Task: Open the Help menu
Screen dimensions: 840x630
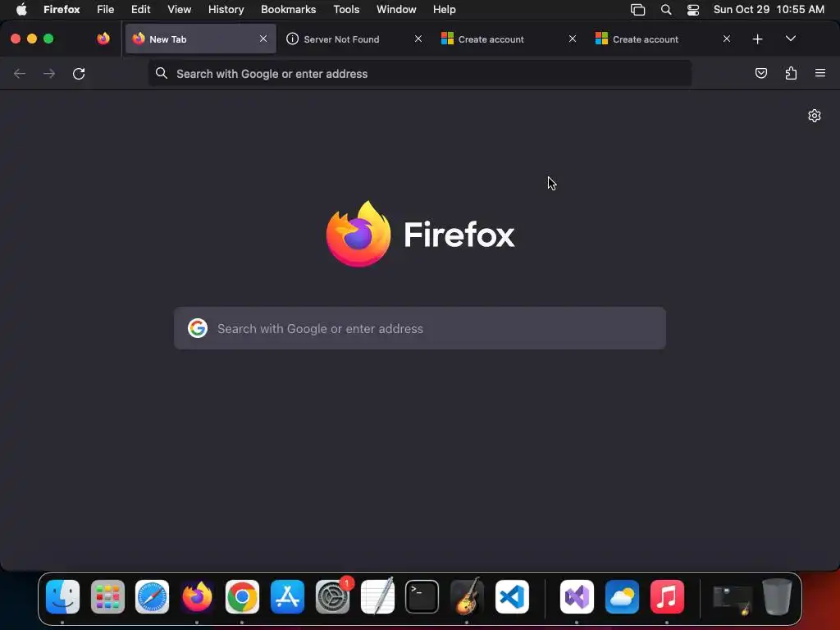Action: (444, 9)
